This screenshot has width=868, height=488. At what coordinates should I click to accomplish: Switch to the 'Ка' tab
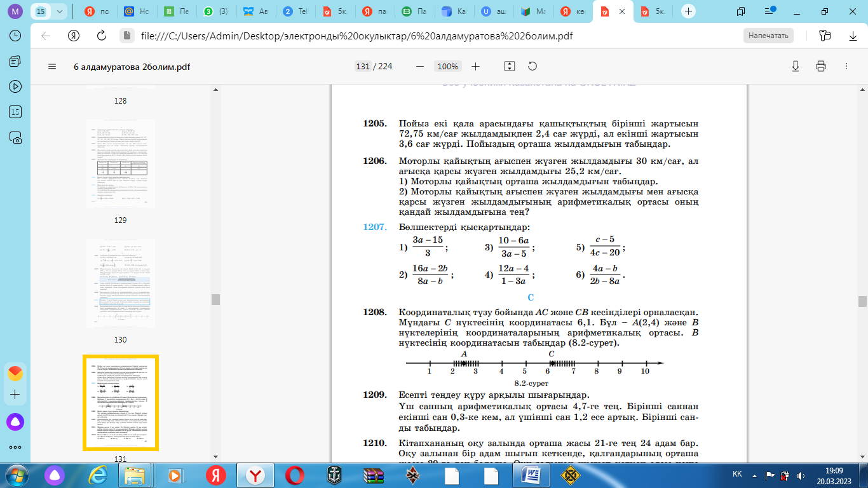[x=455, y=11]
